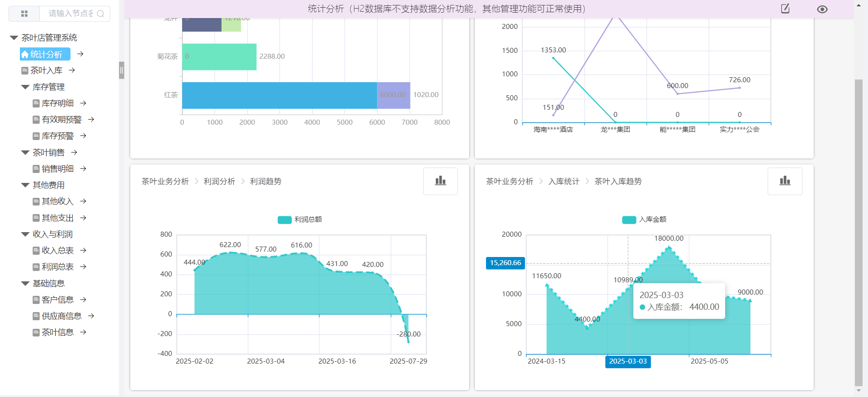Collapse the 基础信息 group
868x397 pixels.
[25, 284]
